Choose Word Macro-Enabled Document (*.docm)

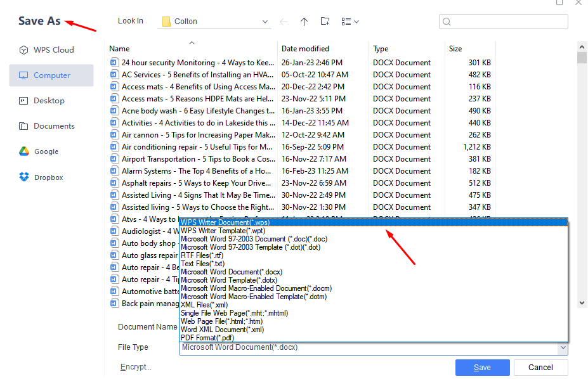[374, 288]
